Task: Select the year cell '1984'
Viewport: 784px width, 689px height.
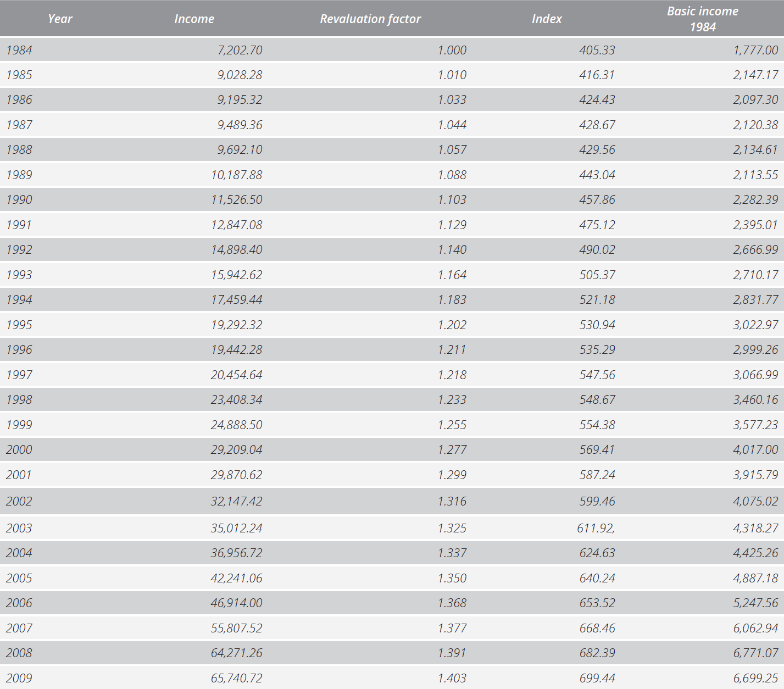Action: (19, 50)
